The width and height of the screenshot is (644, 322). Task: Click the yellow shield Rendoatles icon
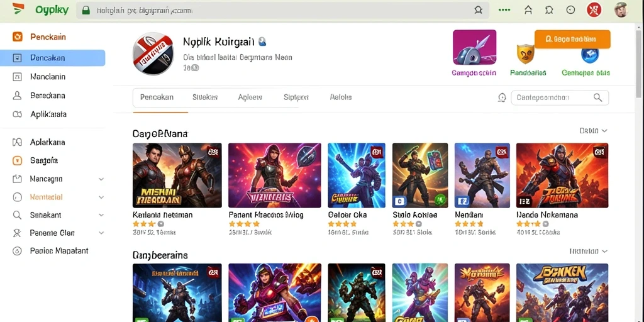point(525,53)
